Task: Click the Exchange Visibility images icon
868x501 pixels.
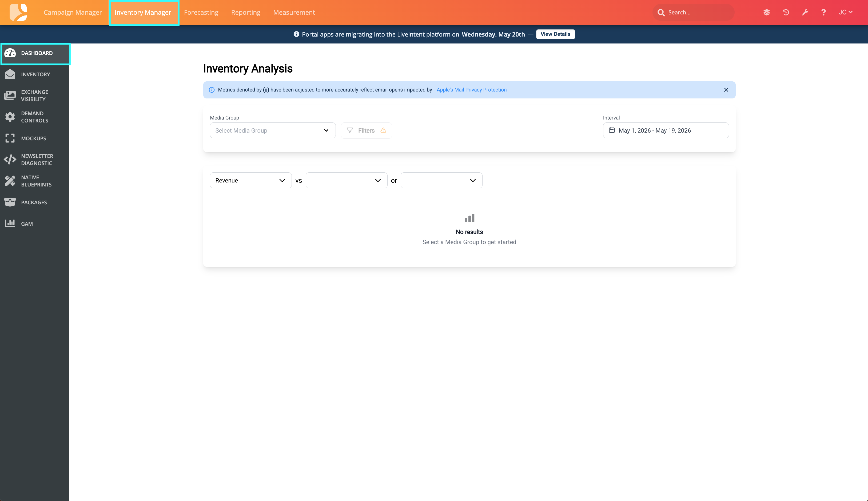Action: pyautogui.click(x=10, y=95)
